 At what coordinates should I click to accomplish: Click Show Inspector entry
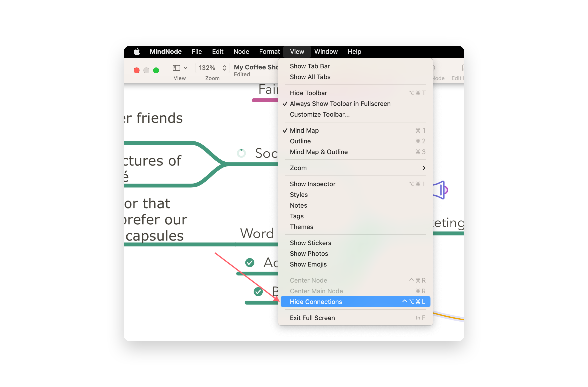tap(312, 184)
